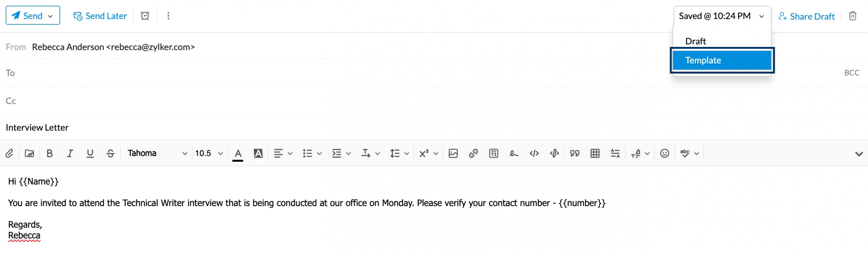Screen dimensions: 868x253
Task: Choose Draft in the save dropdown menu
Action: click(696, 41)
